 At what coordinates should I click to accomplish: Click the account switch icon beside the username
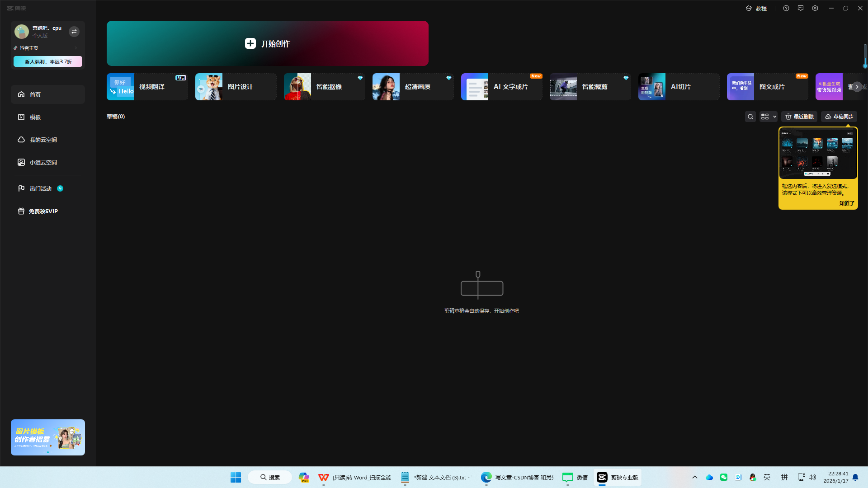[74, 32]
